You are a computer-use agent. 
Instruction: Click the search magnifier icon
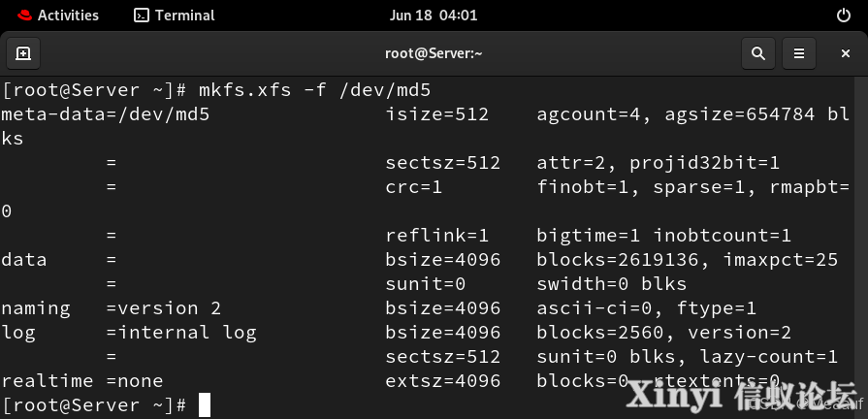pyautogui.click(x=758, y=53)
